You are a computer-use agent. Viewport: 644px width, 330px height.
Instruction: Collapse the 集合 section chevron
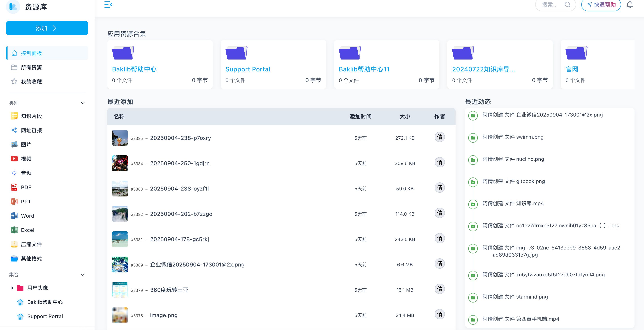[x=83, y=275]
